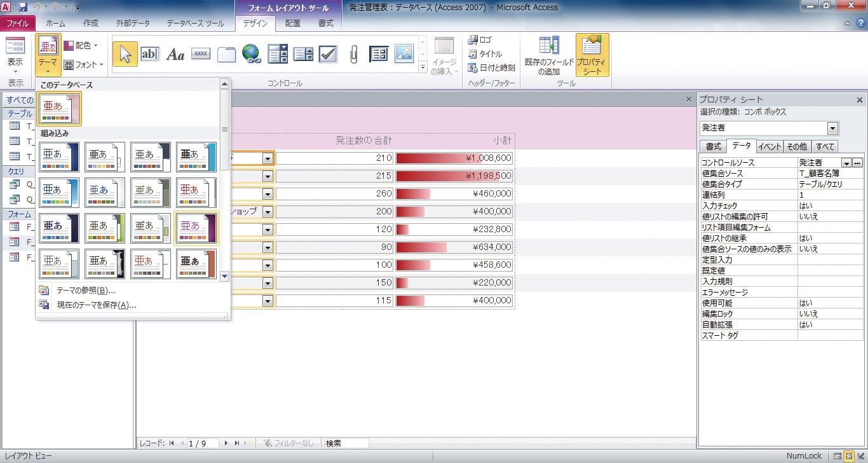The width and height of the screenshot is (868, 463).
Task: Open combo box dropdown in 90 row
Action: pos(268,247)
